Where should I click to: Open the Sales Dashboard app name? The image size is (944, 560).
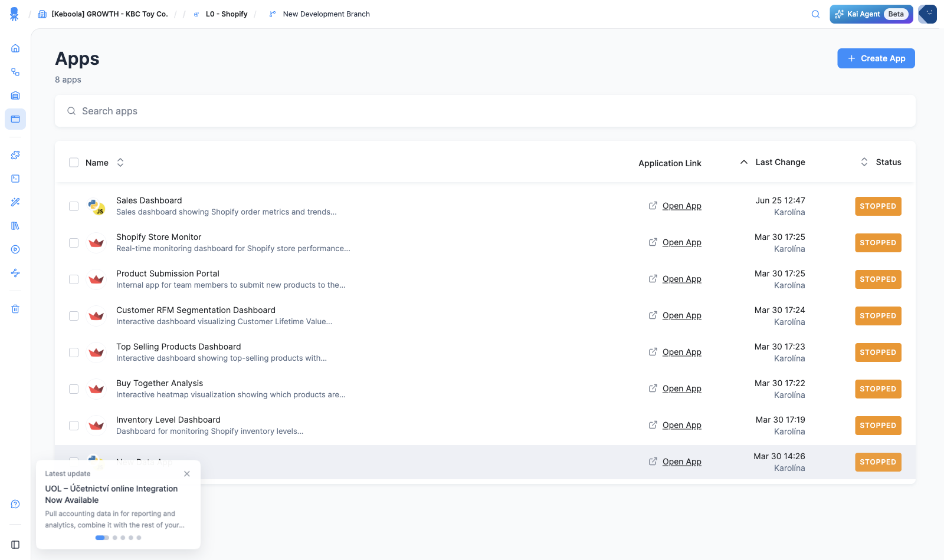coord(149,200)
